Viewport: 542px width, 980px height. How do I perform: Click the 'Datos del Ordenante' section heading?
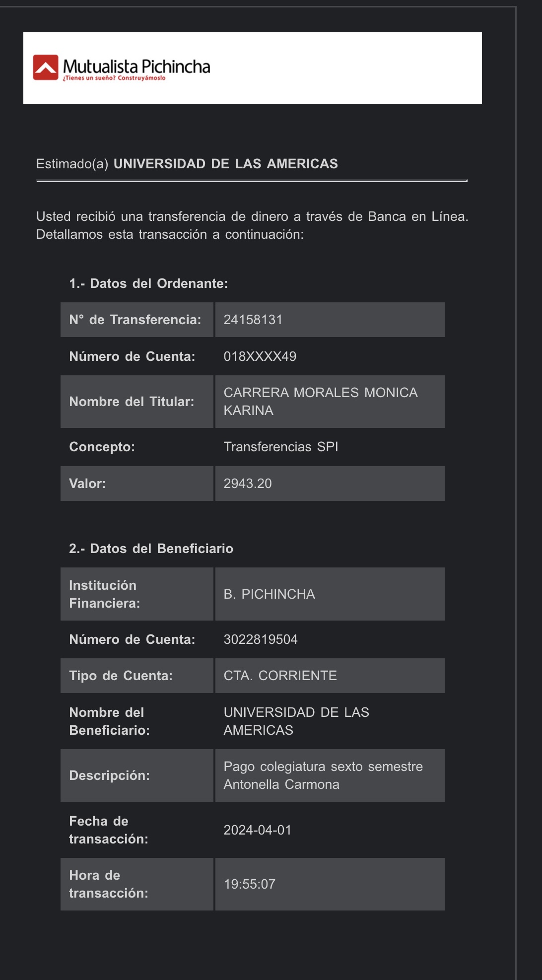148,283
